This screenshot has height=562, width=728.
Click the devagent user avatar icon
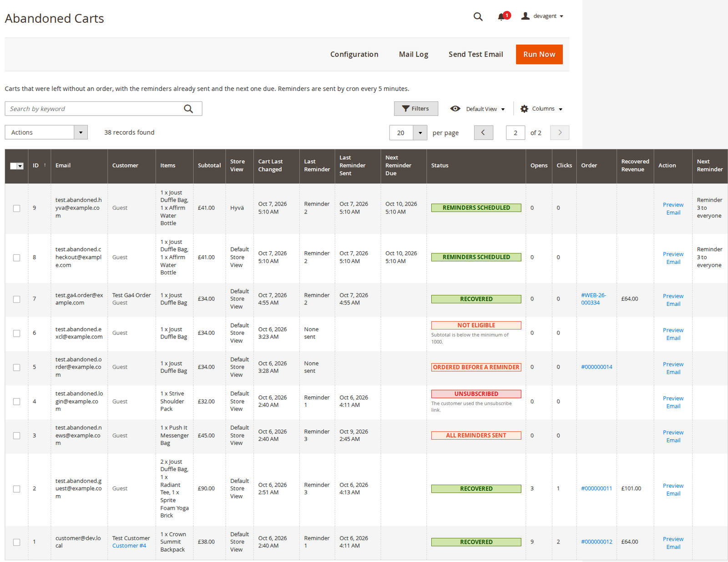526,16
